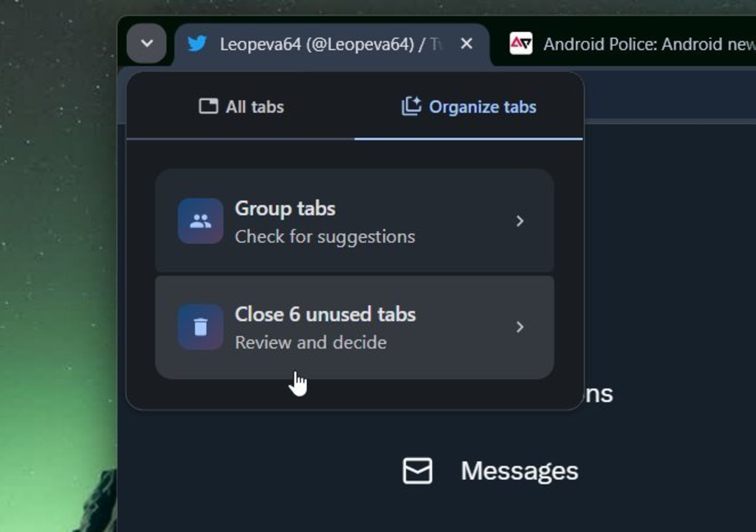
Task: Switch to the All tabs view
Action: pyautogui.click(x=240, y=106)
